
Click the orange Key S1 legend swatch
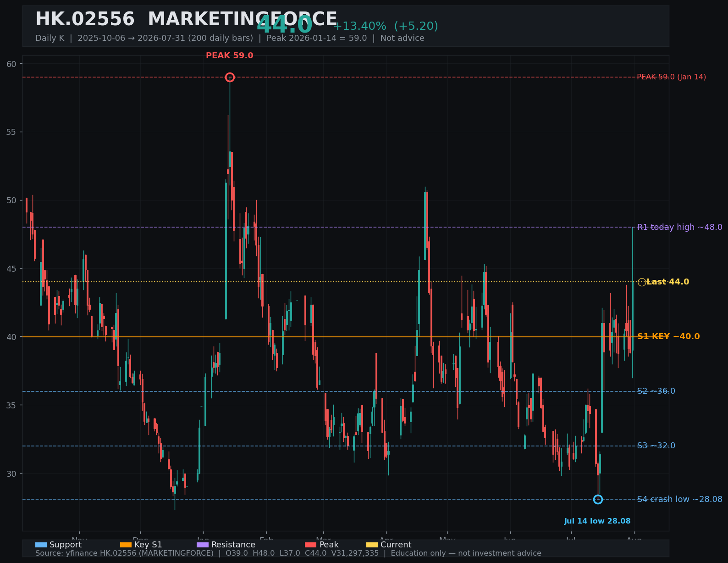[126, 545]
